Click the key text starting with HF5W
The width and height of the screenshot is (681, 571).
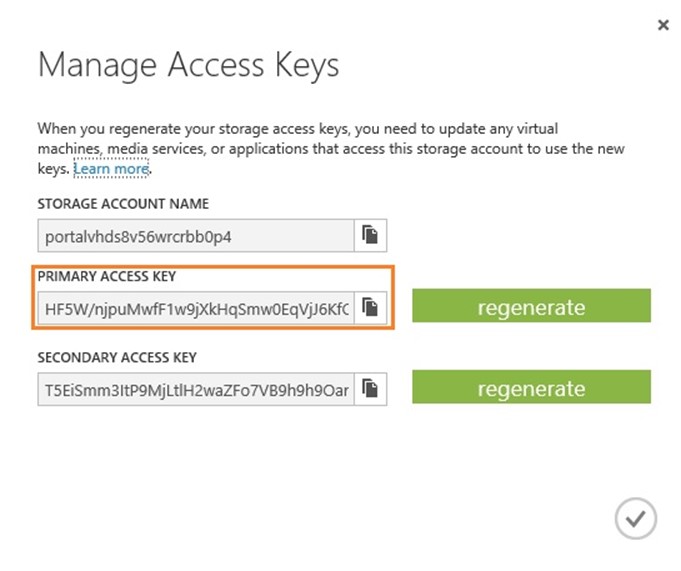click(197, 309)
